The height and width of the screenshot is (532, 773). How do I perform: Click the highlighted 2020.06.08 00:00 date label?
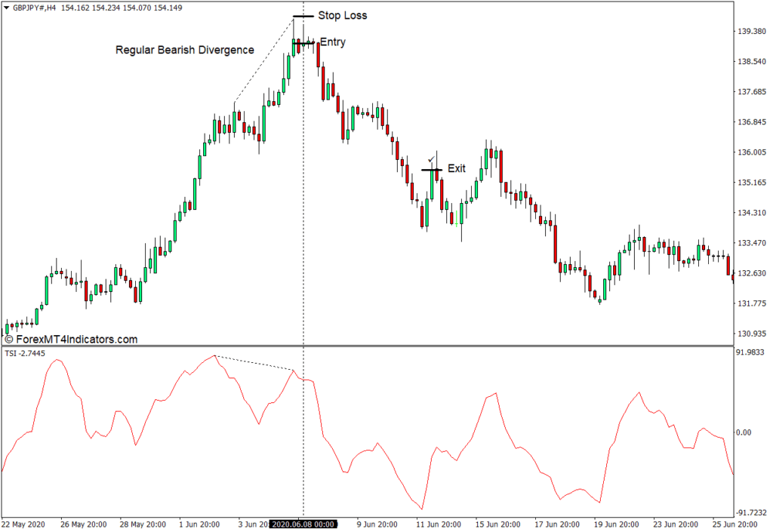coord(303,524)
